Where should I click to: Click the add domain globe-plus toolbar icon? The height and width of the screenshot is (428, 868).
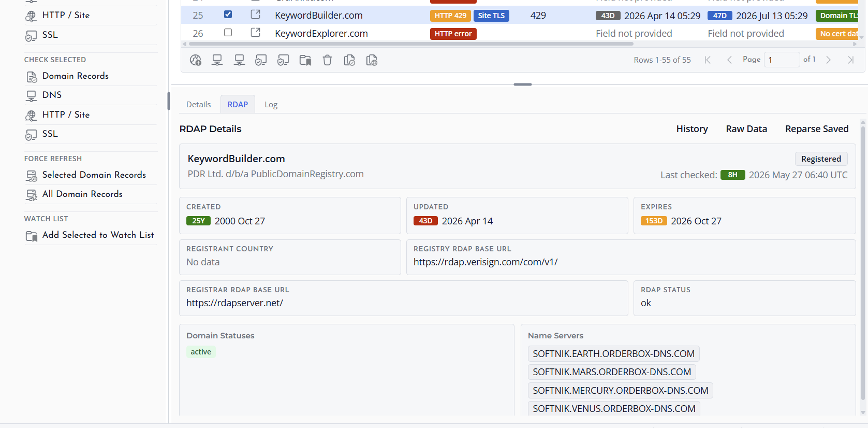coord(196,60)
